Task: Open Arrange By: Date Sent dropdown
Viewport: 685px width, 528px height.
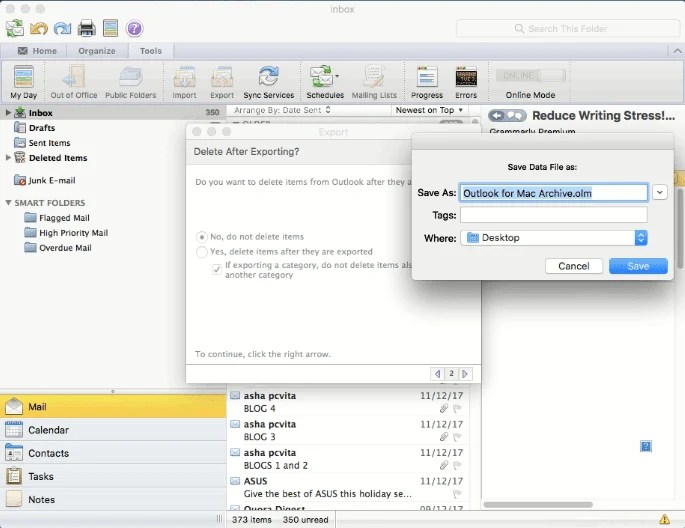Action: [x=282, y=110]
